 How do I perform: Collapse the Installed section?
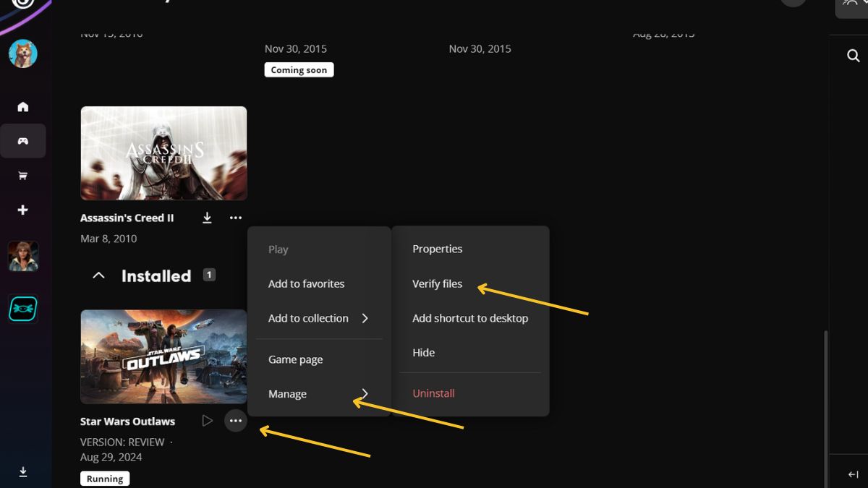99,275
